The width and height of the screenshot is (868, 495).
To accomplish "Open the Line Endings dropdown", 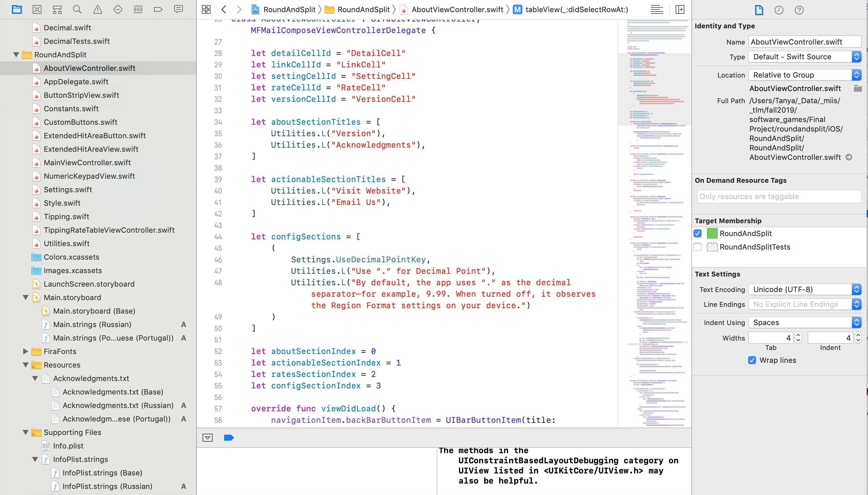I will tap(805, 304).
